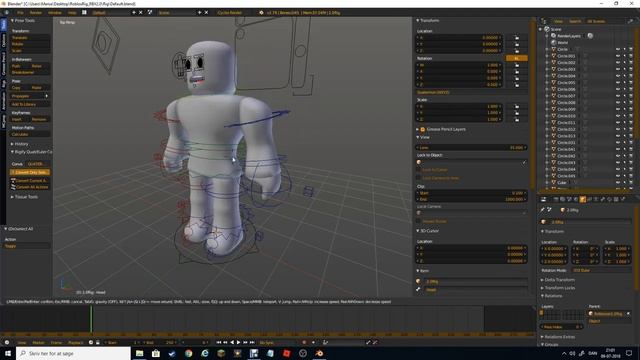The width and height of the screenshot is (640, 360).
Task: Toggle the Grease Pencil Layers checkbox
Action: pyautogui.click(x=422, y=129)
